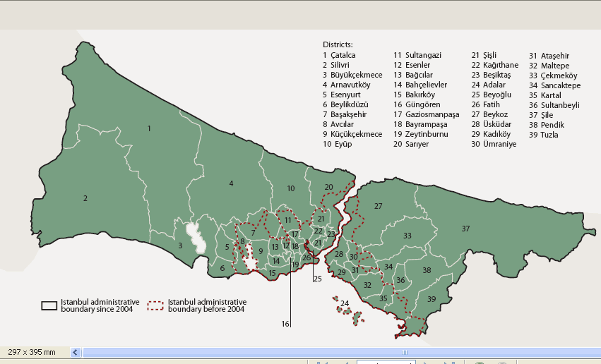Jump to the last page button

click(x=450, y=363)
